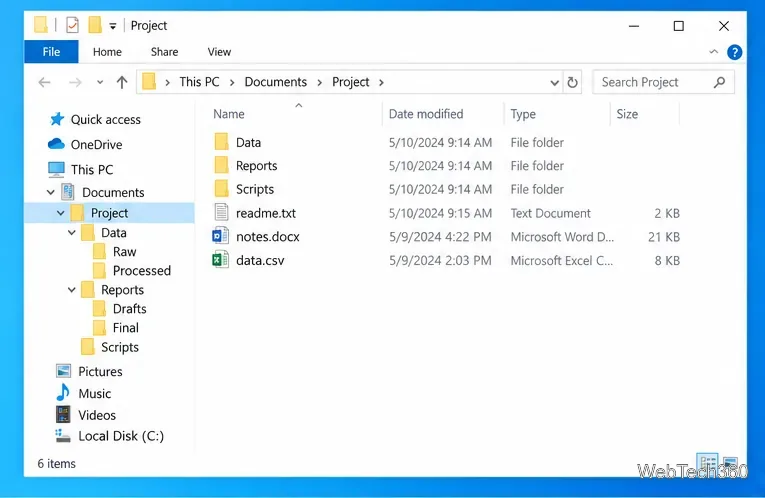
Task: Select Documents in the navigation tree
Action: point(113,193)
